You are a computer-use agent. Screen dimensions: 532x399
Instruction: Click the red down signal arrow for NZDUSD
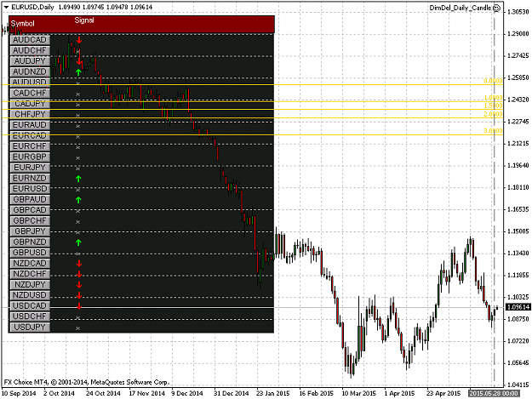pos(78,295)
